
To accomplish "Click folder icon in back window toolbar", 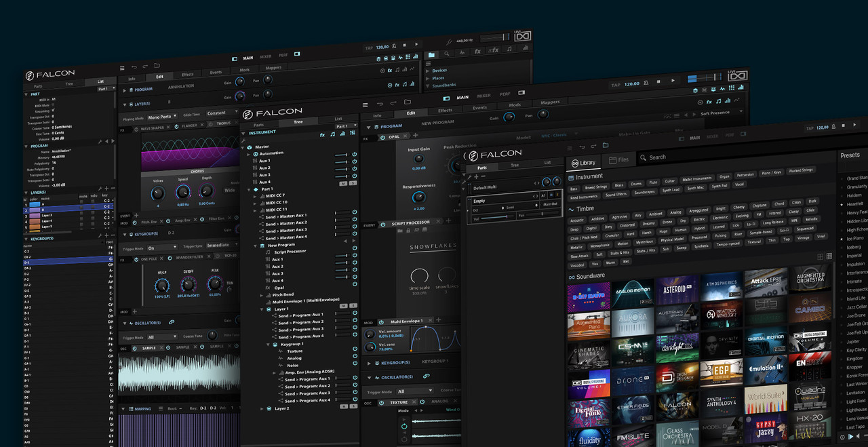I will (157, 66).
